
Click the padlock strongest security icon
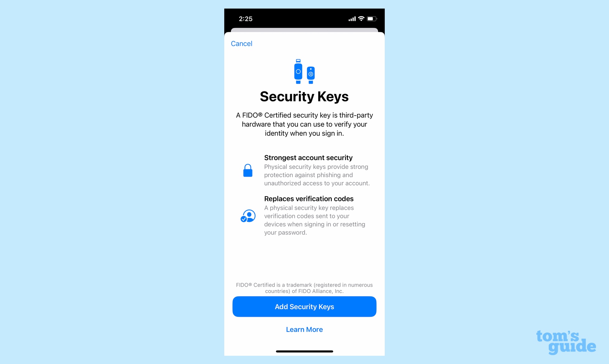(247, 170)
